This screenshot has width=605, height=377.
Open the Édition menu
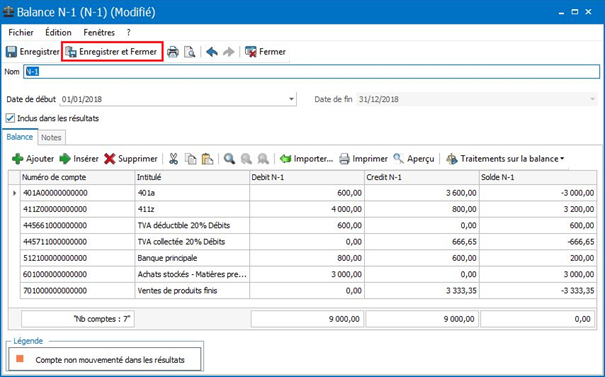58,32
